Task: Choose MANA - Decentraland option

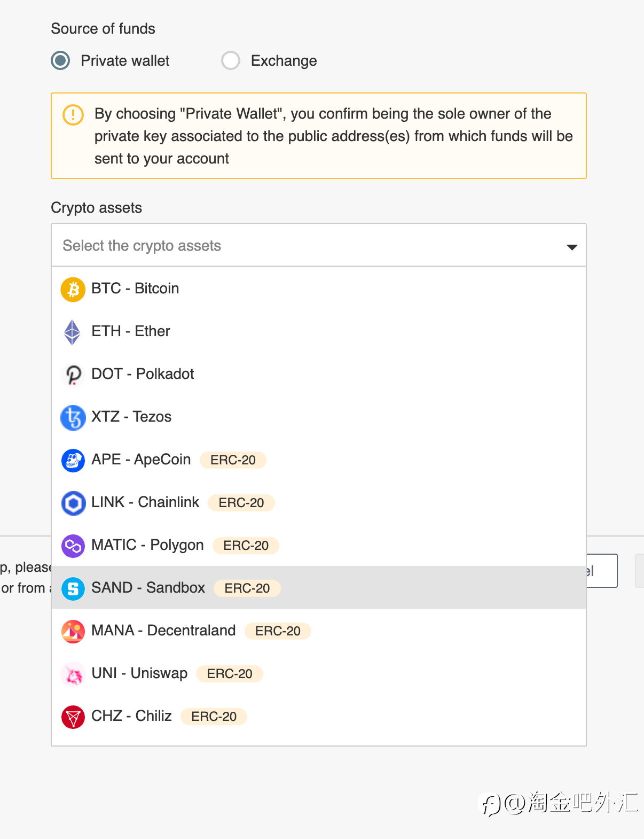Action: tap(319, 630)
